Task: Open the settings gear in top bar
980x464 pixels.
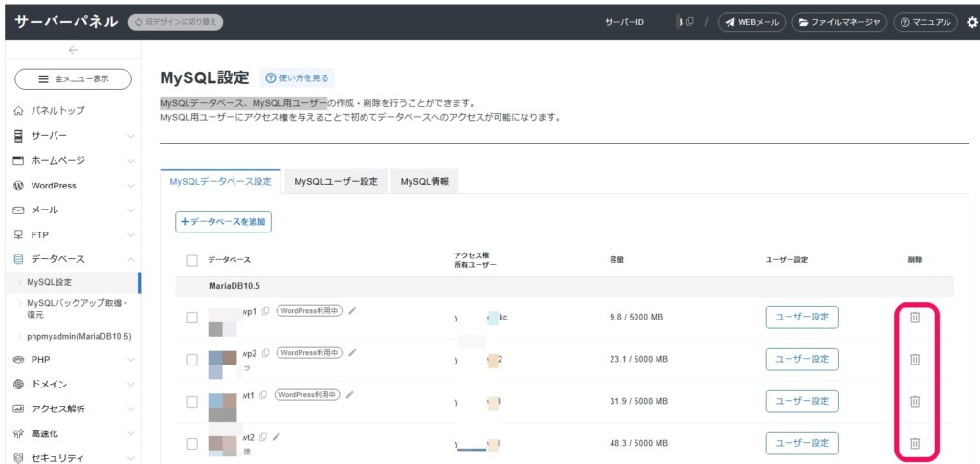Action: click(x=972, y=22)
